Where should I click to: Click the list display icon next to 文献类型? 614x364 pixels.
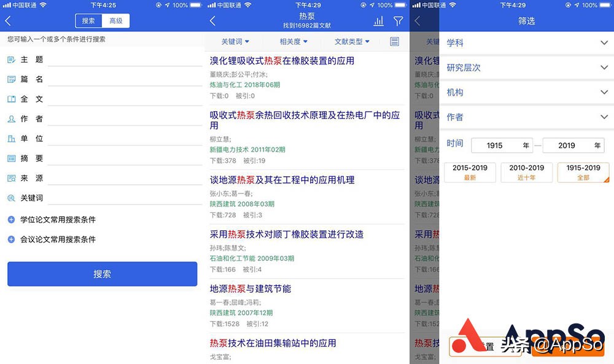click(x=394, y=41)
